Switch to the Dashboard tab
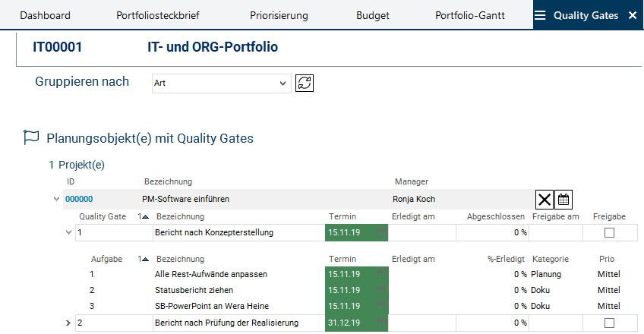This screenshot has width=644, height=334. pos(45,15)
